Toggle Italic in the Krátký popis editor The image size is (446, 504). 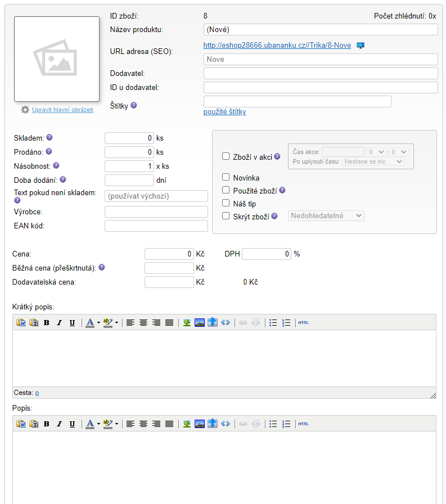(x=59, y=323)
